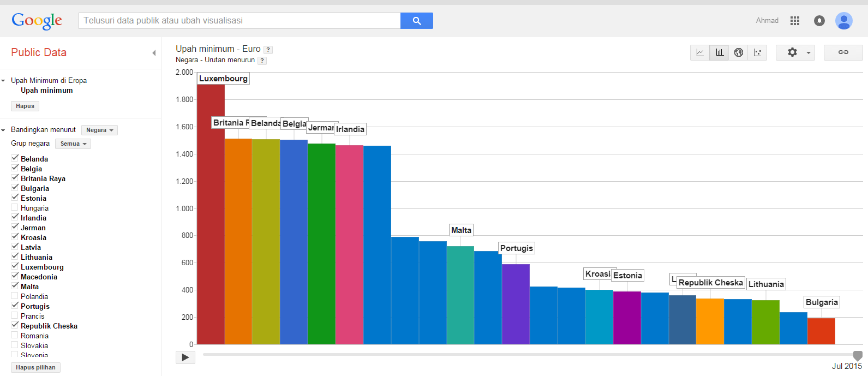The width and height of the screenshot is (868, 376).
Task: Click help icon beside Urutan menurun
Action: pos(262,61)
